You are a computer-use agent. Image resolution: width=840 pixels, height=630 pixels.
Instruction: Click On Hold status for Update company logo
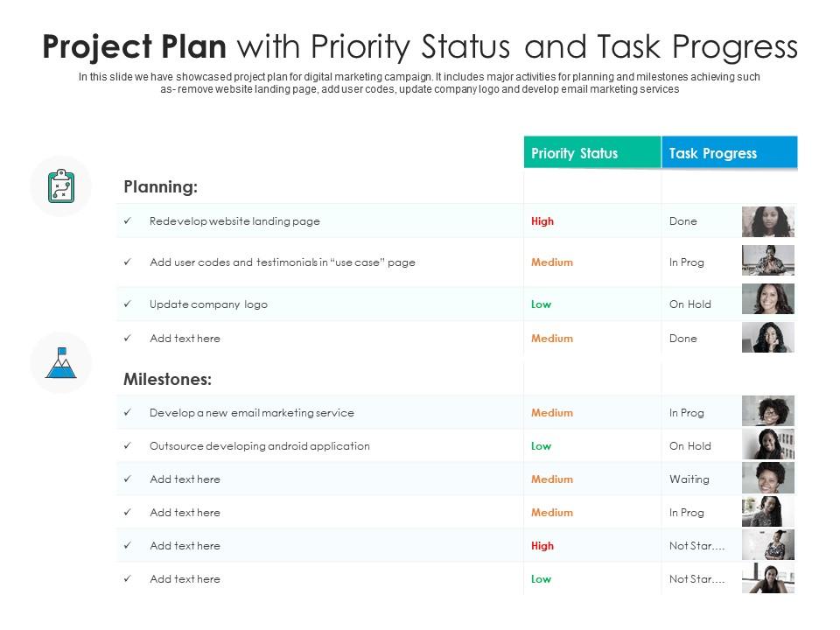[x=689, y=304]
